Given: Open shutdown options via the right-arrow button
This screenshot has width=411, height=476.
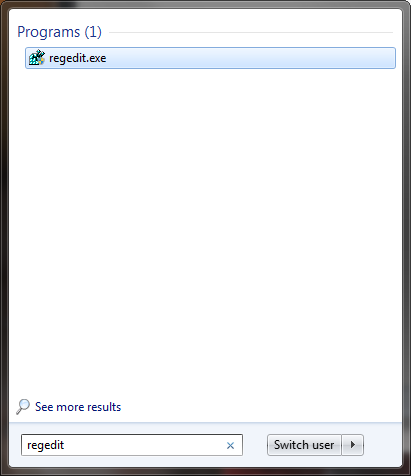Looking at the screenshot, I should point(353,445).
